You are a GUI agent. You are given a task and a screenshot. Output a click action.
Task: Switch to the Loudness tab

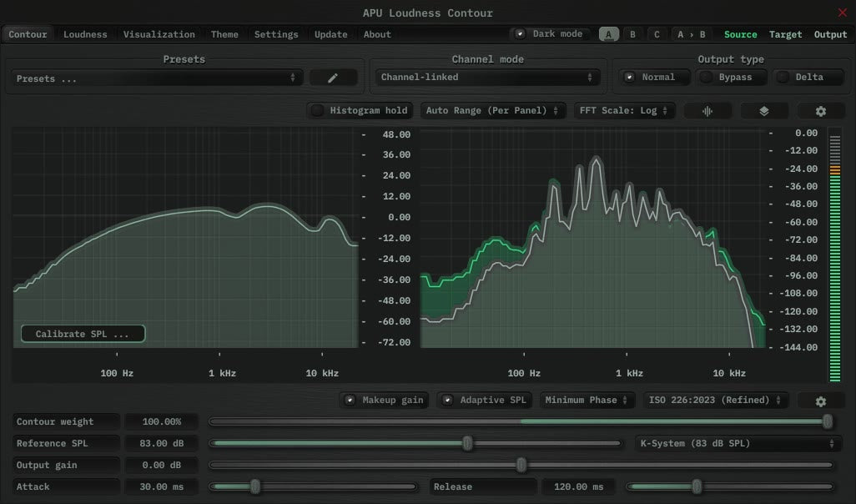point(85,34)
